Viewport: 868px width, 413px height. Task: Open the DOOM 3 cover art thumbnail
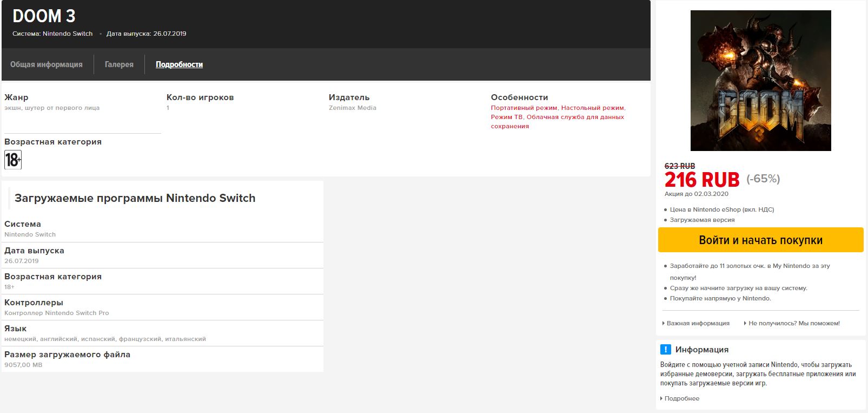coord(761,81)
